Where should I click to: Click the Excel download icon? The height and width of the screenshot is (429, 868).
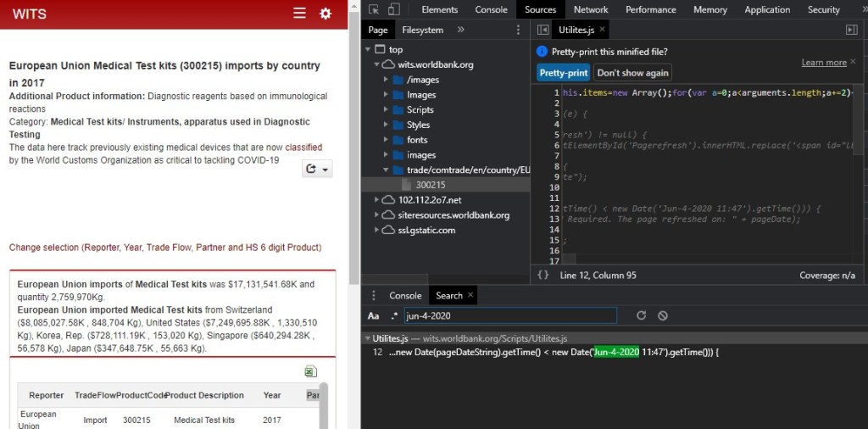coord(310,371)
